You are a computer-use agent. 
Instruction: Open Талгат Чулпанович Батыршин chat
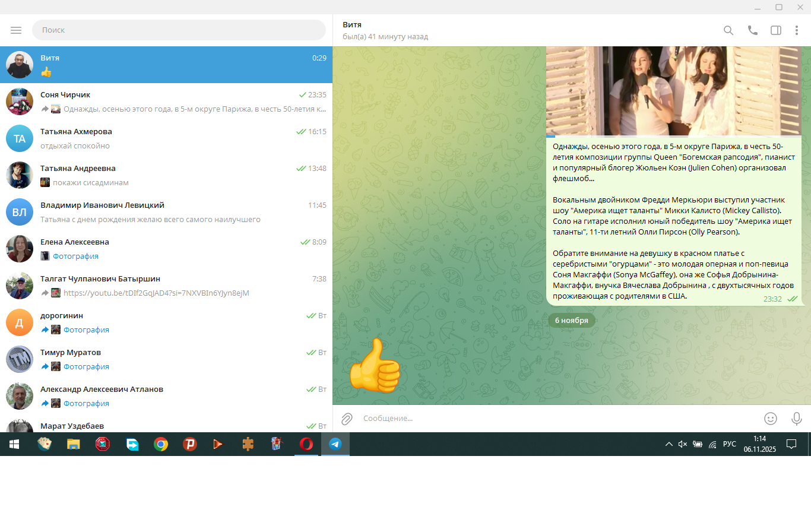tap(166, 286)
